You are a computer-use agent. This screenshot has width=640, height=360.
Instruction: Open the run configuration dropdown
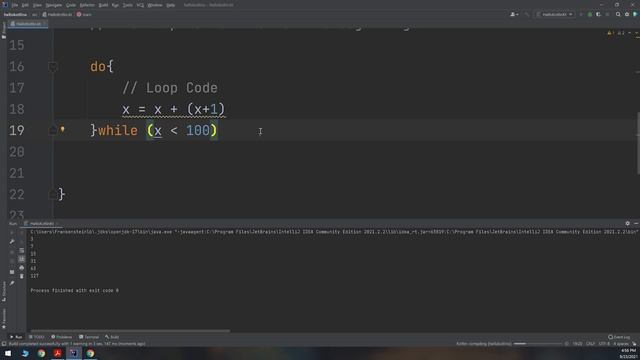(554, 14)
